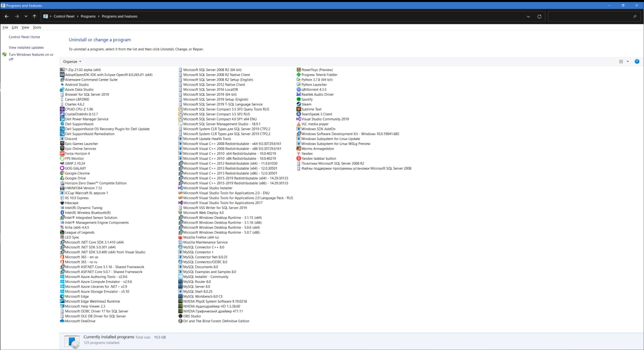Click the VLC media player cone icon
The image size is (644, 350).
(299, 124)
